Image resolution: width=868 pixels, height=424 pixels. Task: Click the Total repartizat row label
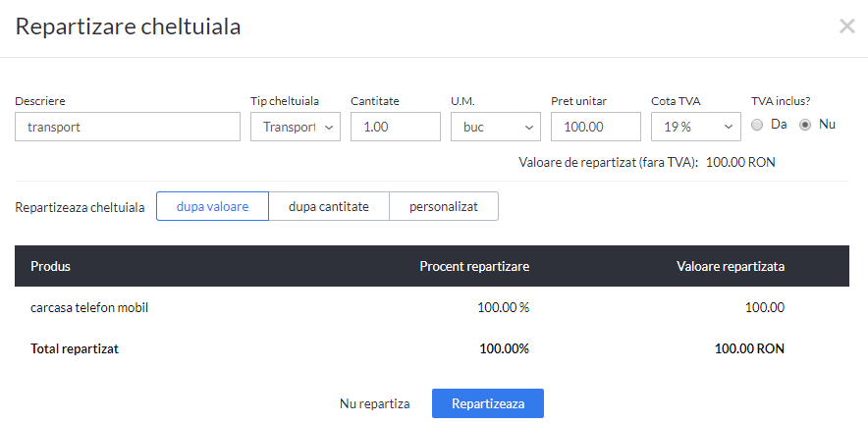[75, 348]
